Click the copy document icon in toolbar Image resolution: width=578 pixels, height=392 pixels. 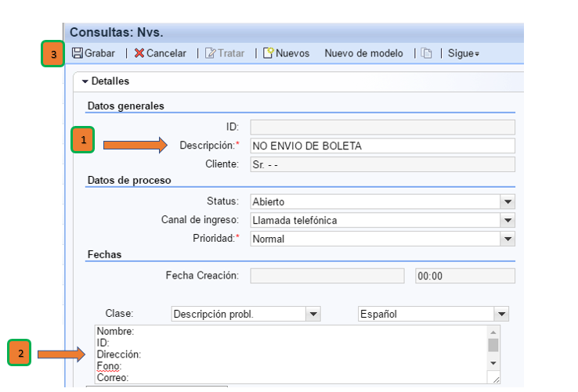[427, 53]
